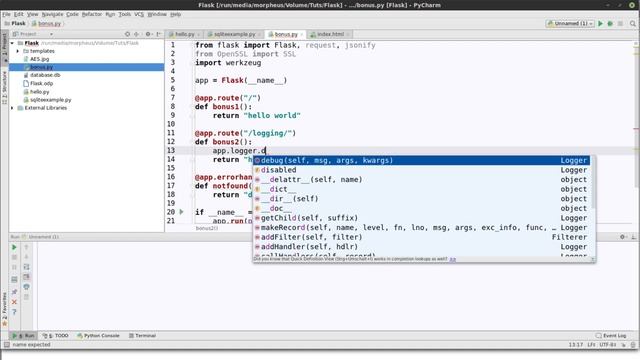Click the status bar tool-windows toggle icon
Image resolution: width=640 pixels, height=360 pixels.
pos(7,345)
